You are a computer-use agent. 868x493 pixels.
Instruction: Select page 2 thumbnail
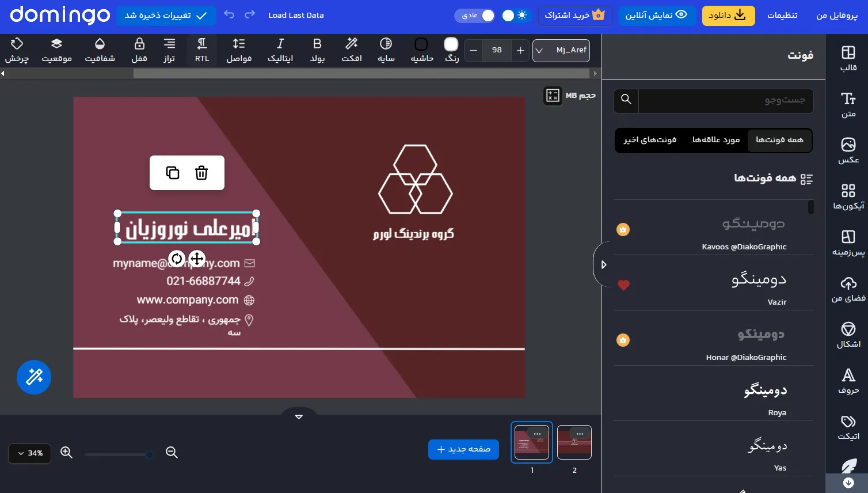[574, 442]
